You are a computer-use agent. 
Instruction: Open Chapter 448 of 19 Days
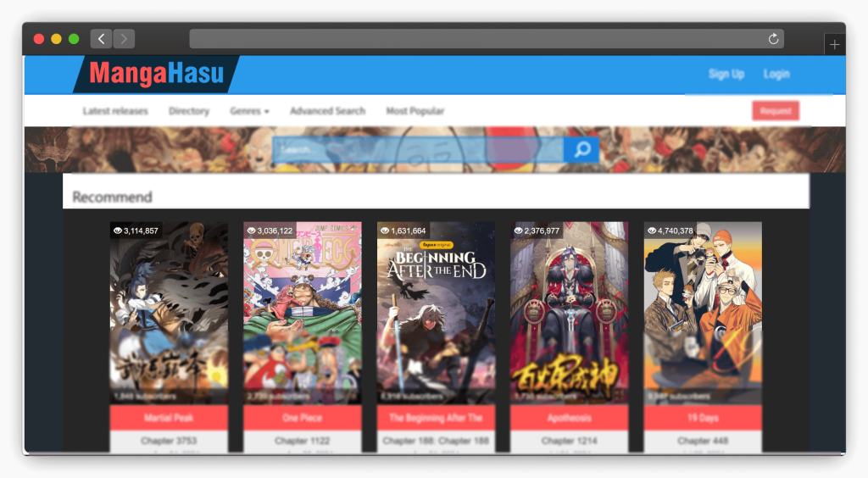(703, 441)
